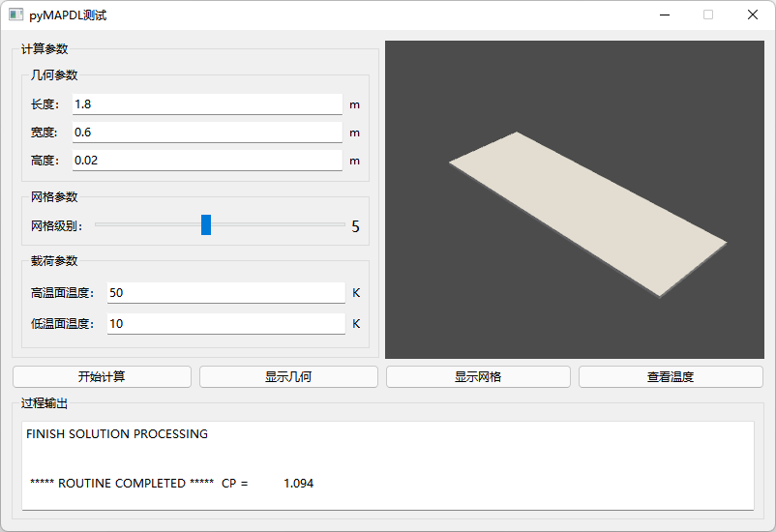Click the mesh level value 5
The height and width of the screenshot is (532, 776).
tap(355, 226)
